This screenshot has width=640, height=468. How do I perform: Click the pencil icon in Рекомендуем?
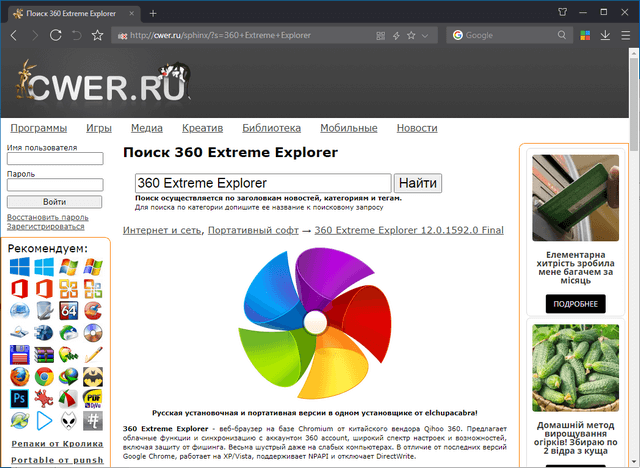click(93, 355)
